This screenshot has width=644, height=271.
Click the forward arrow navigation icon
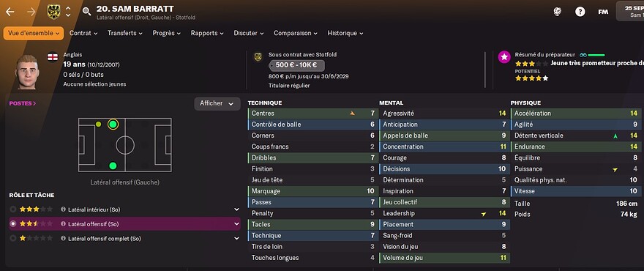[x=31, y=12]
